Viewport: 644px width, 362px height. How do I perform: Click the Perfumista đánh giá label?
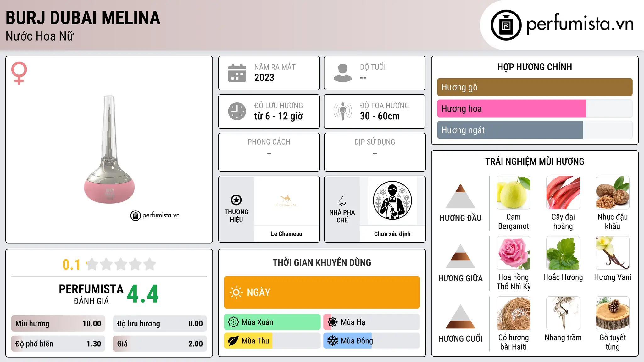(x=91, y=294)
